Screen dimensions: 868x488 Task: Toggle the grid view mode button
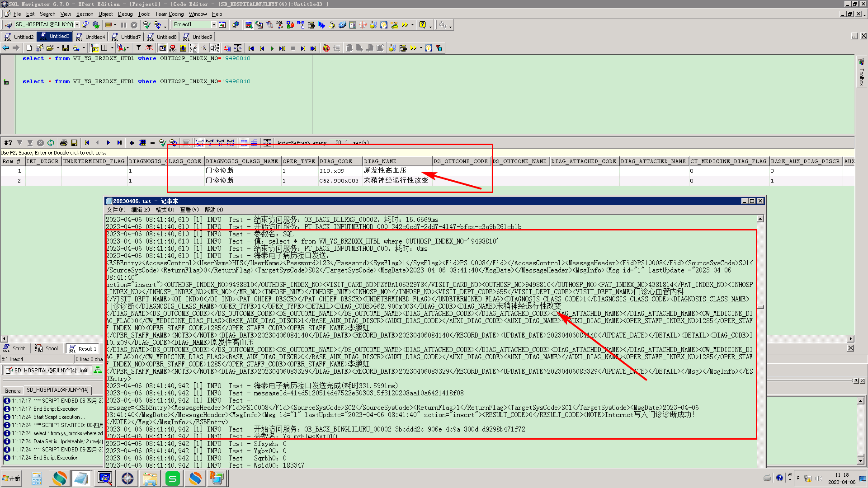pos(244,143)
